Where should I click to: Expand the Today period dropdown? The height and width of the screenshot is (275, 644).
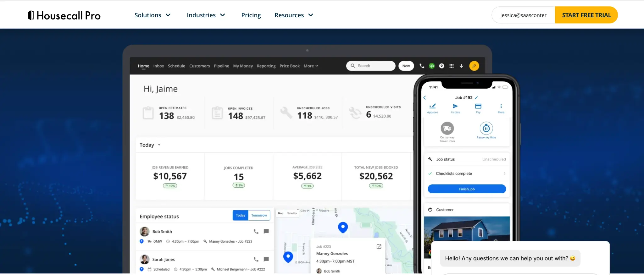(x=150, y=145)
